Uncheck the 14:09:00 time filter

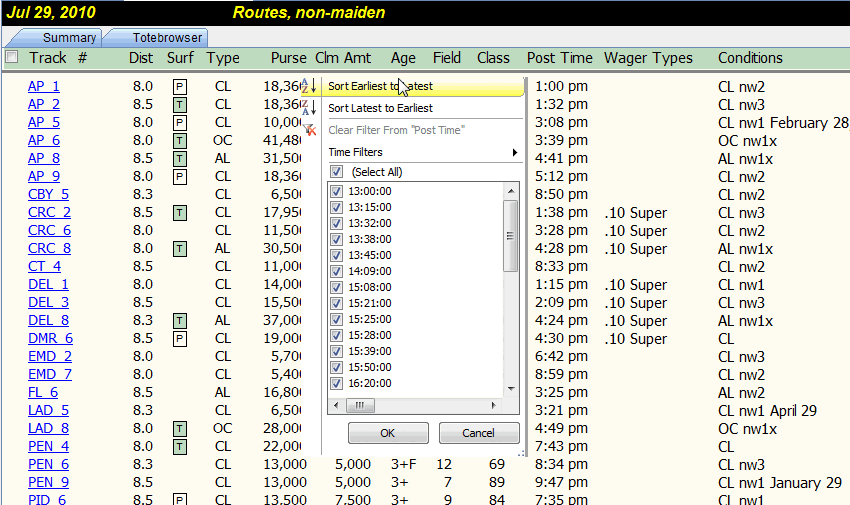pos(336,271)
